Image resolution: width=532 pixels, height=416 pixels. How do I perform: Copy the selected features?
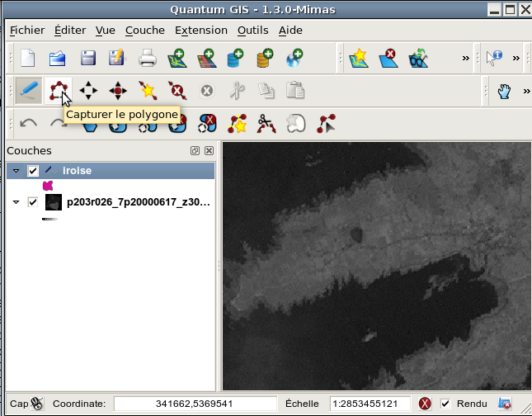point(266,91)
